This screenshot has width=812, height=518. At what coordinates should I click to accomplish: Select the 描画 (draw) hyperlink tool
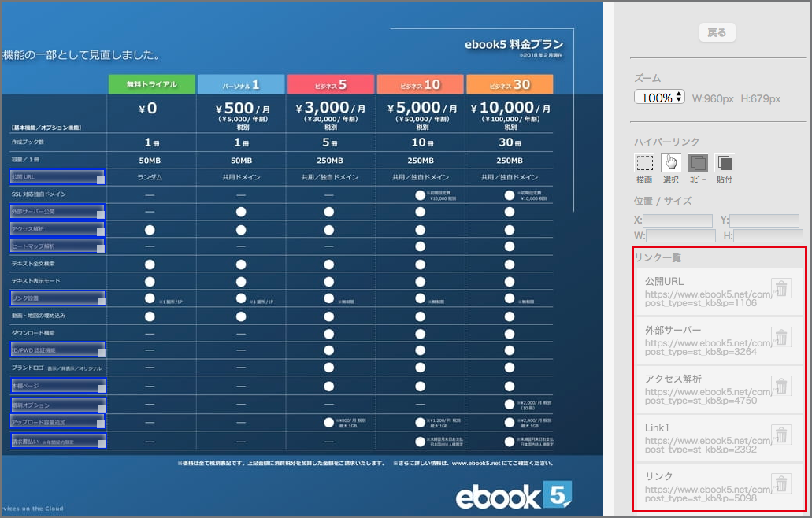[644, 163]
